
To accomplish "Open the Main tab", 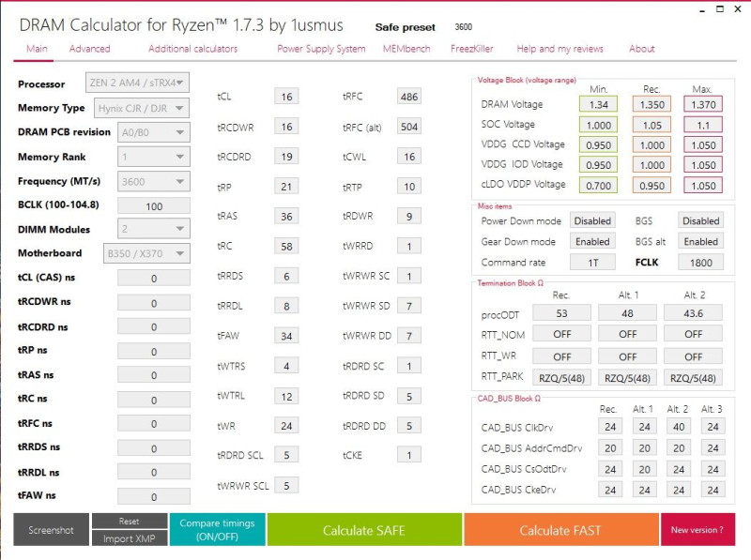I will (37, 49).
